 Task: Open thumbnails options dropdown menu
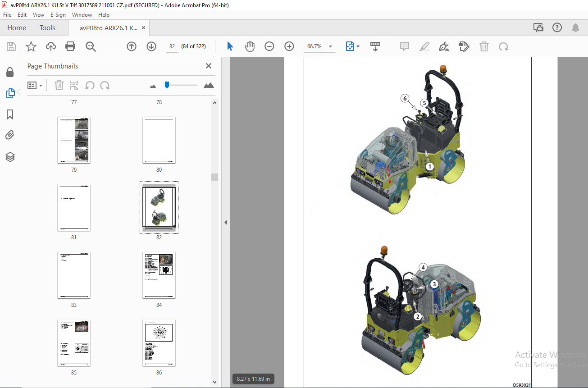[35, 85]
